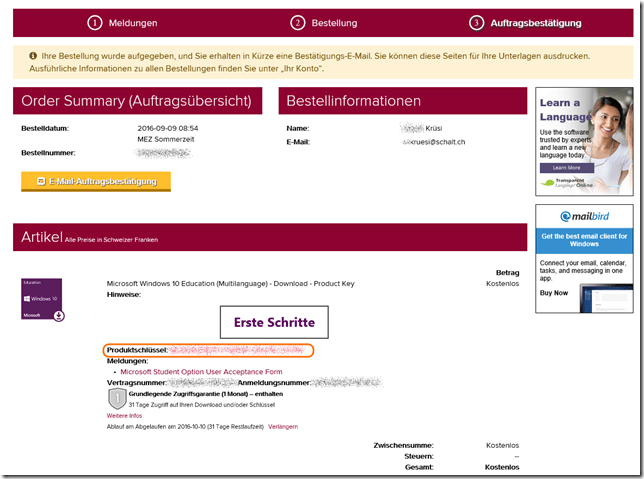Click the Ablauf am 2016-10-10 expiry text
The width and height of the screenshot is (644, 479).
[185, 426]
